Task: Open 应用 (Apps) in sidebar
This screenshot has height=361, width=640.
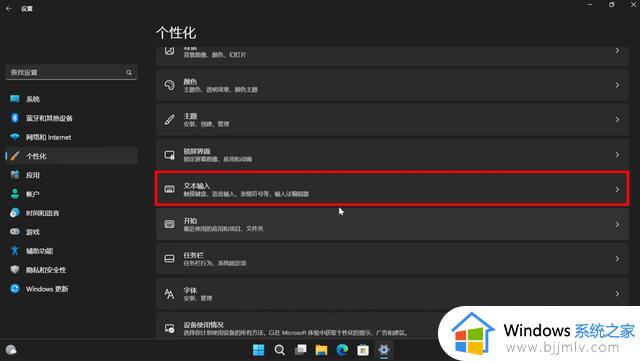Action: coord(71,175)
